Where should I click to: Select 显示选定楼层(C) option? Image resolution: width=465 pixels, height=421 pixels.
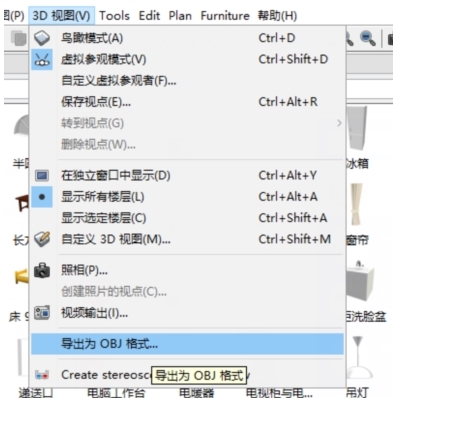187,218
